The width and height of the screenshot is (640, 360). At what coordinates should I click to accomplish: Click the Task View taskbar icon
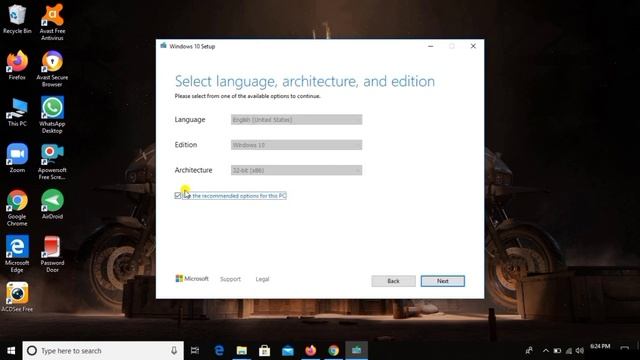pyautogui.click(x=195, y=351)
